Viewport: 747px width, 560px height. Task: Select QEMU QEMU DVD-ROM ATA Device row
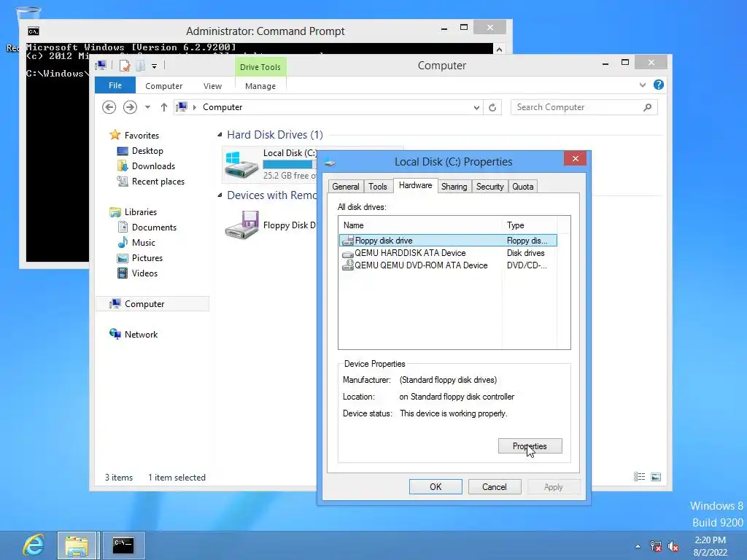448,265
